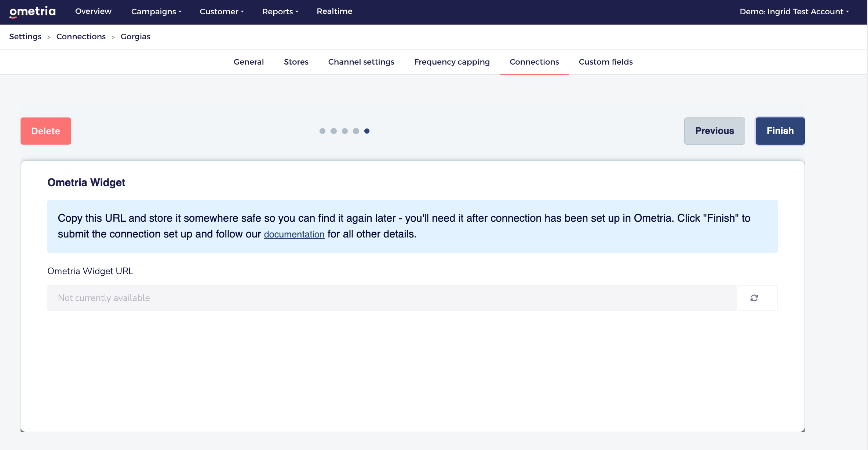Go to Connections breadcrumb link

(81, 37)
